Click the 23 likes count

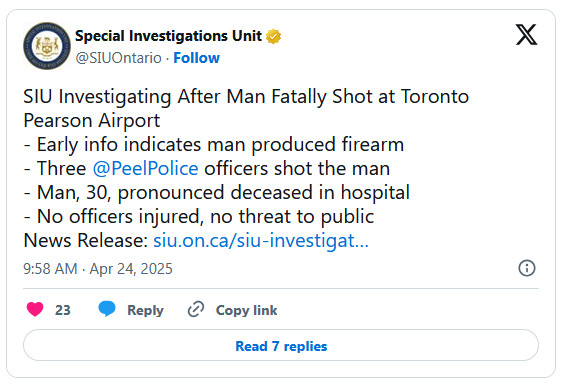(63, 310)
